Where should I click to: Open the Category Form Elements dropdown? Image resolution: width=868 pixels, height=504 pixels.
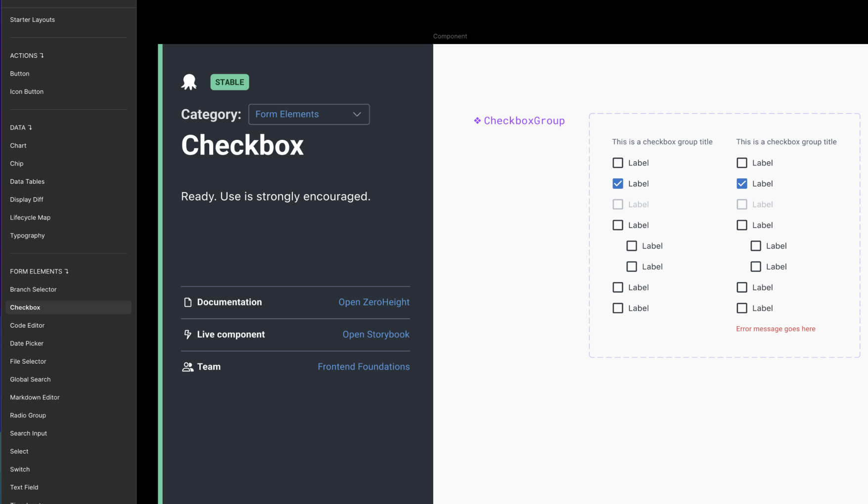(309, 114)
